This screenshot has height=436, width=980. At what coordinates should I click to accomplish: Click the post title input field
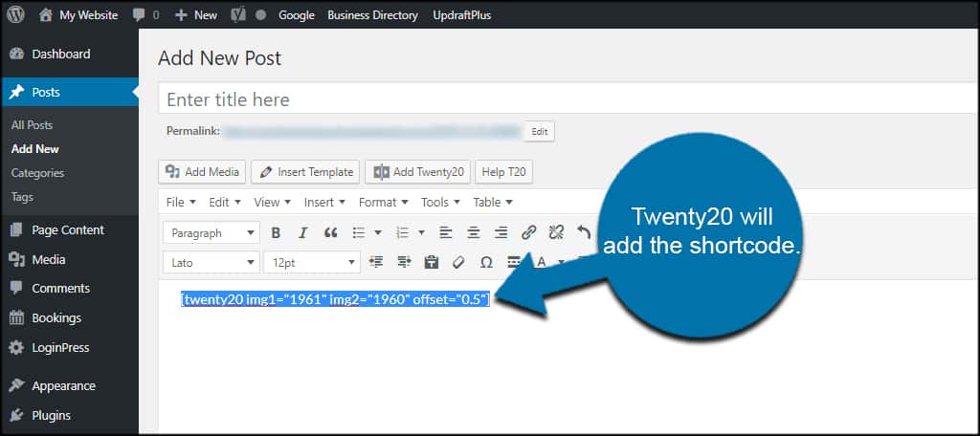(565, 99)
